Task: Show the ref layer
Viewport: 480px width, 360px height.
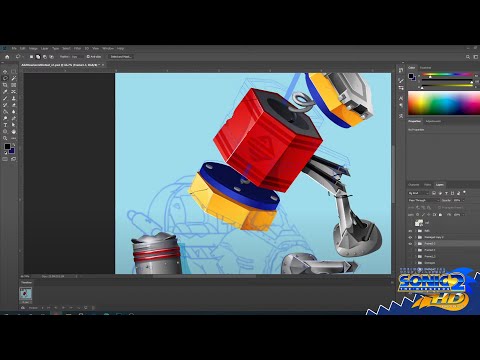Action: [x=410, y=223]
